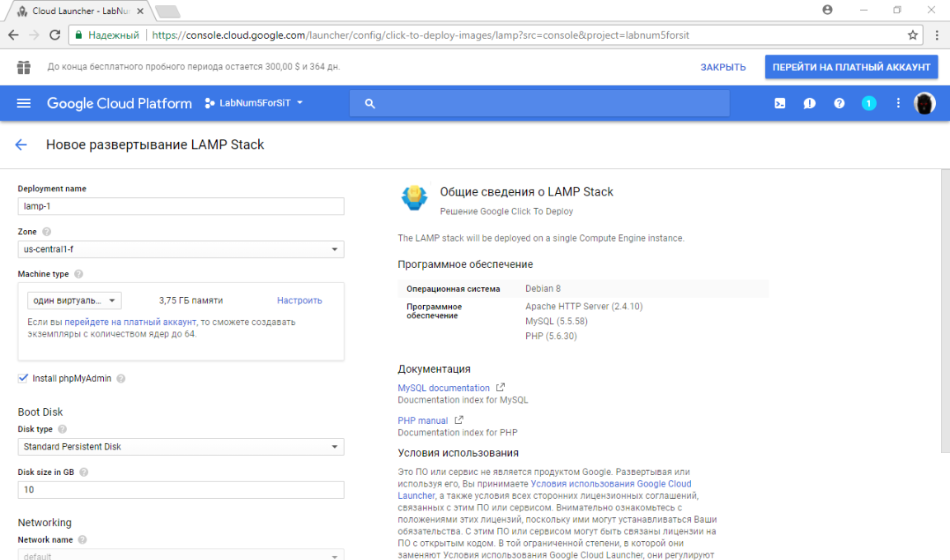
Task: Open the Zone dropdown us-central1-f
Action: [181, 249]
